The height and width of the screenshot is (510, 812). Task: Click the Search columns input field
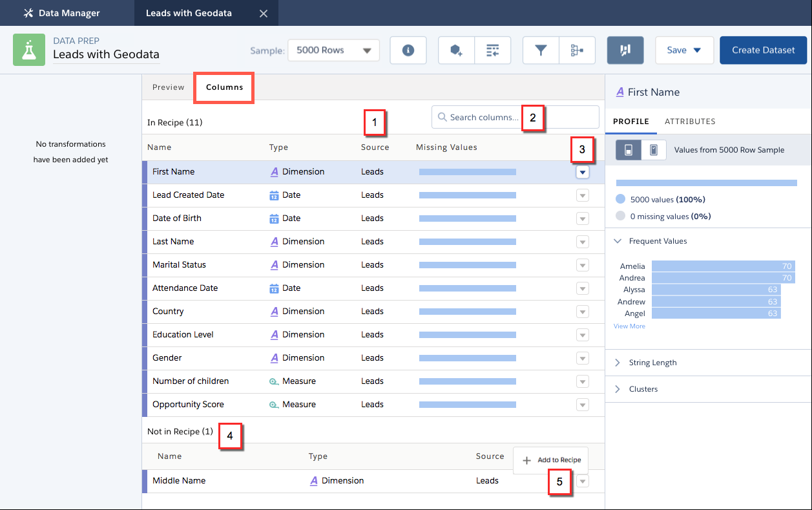[x=515, y=117]
